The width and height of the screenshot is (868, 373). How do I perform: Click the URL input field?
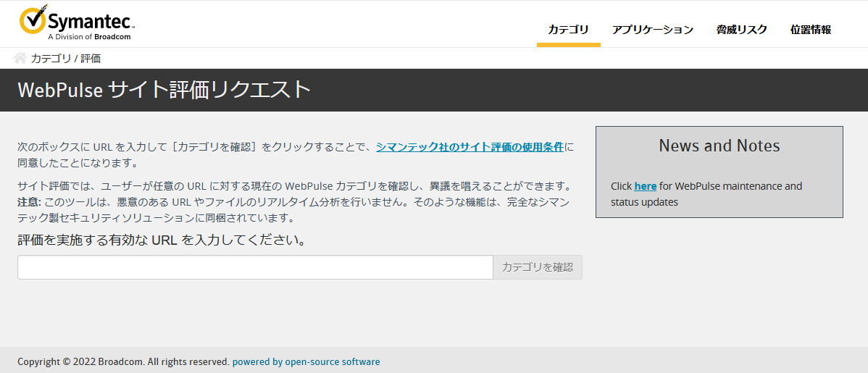[255, 267]
